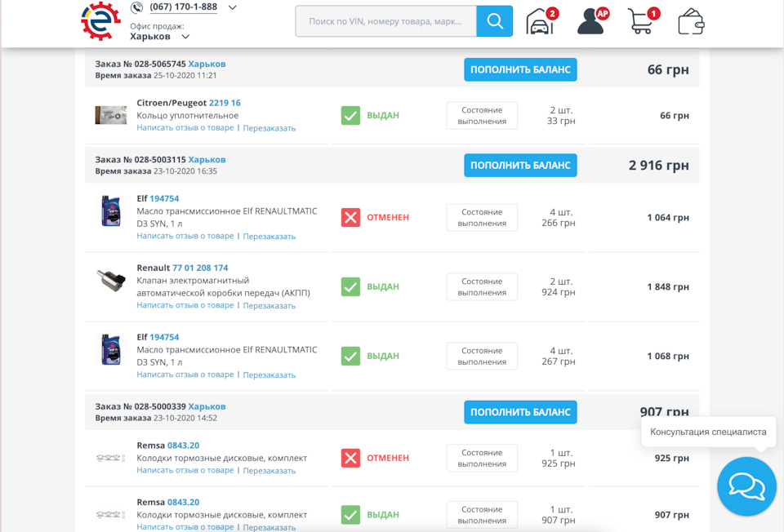Image resolution: width=784 pixels, height=532 pixels.
Task: Open Состояние выполнения for cancelled Elf oil
Action: [x=482, y=217]
